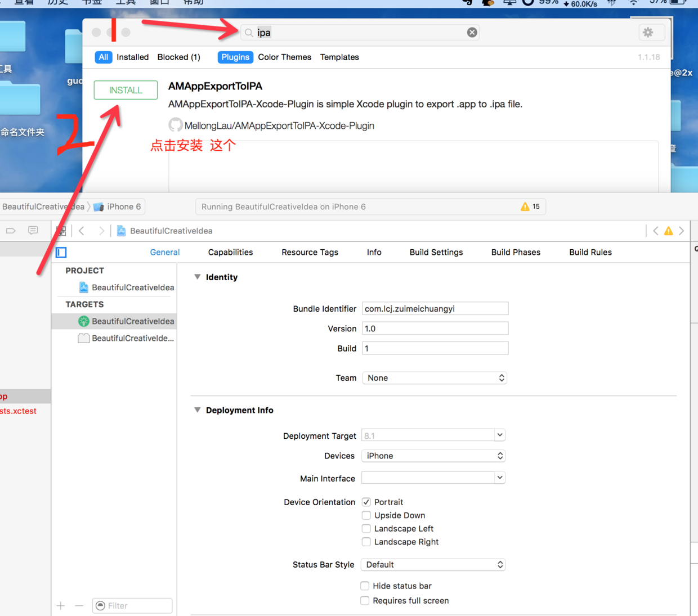Open the BeautifulCreativeIdea scheme selector
Screen dimensions: 698x616
(x=43, y=206)
